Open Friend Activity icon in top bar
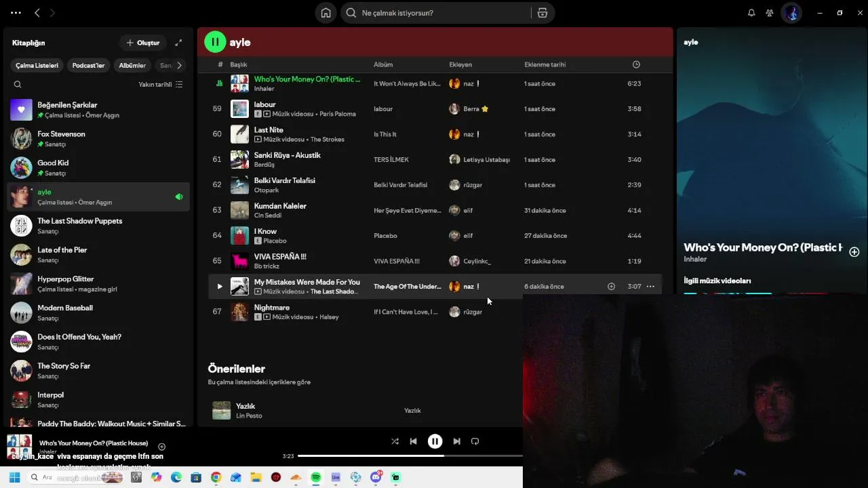This screenshot has width=868, height=488. (770, 13)
